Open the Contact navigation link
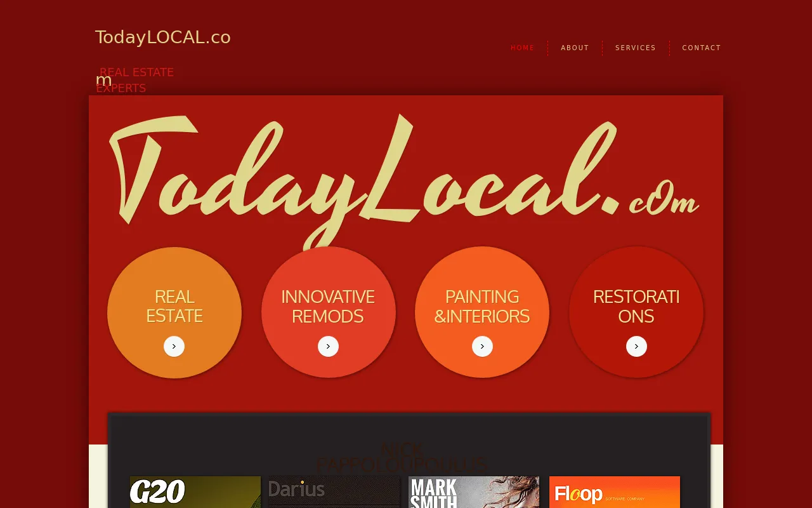This screenshot has width=812, height=508. (702, 48)
